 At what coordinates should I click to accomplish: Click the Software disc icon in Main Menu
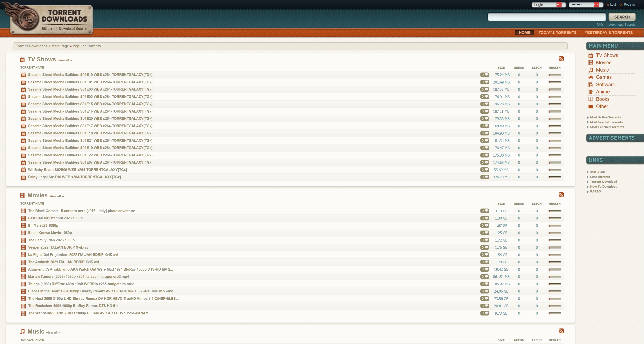(x=590, y=85)
